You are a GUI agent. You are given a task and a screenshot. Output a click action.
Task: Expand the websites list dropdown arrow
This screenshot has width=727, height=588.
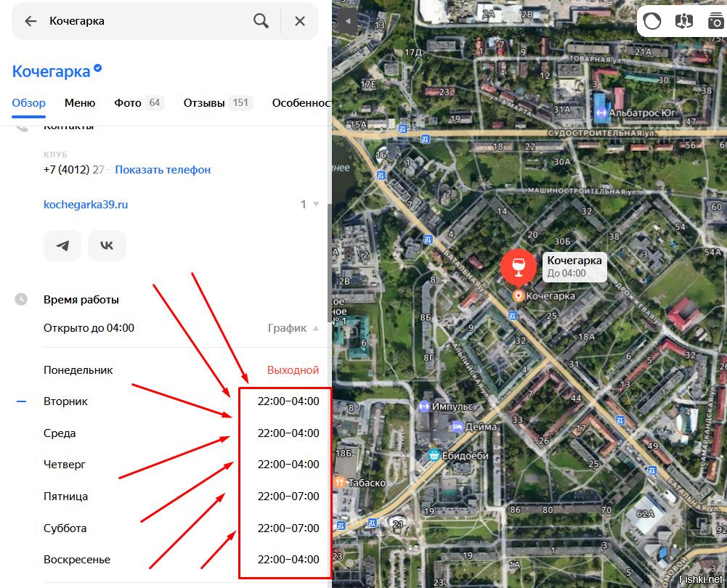tap(316, 204)
